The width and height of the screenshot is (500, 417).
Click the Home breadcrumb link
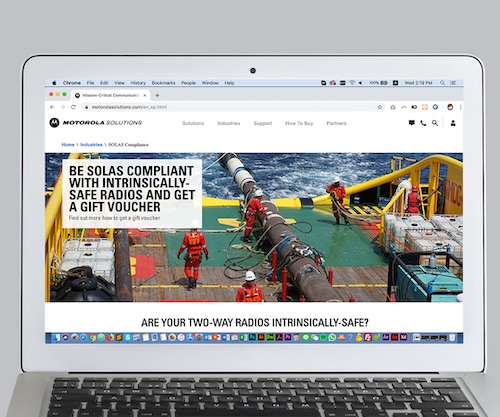tap(68, 145)
